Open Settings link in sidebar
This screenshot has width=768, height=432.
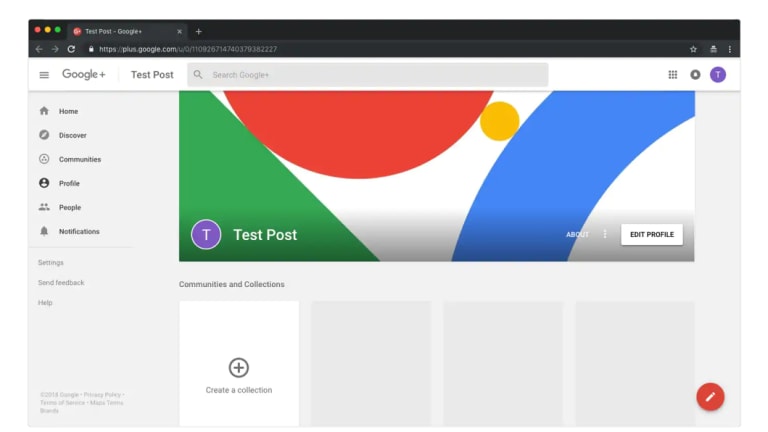point(51,263)
